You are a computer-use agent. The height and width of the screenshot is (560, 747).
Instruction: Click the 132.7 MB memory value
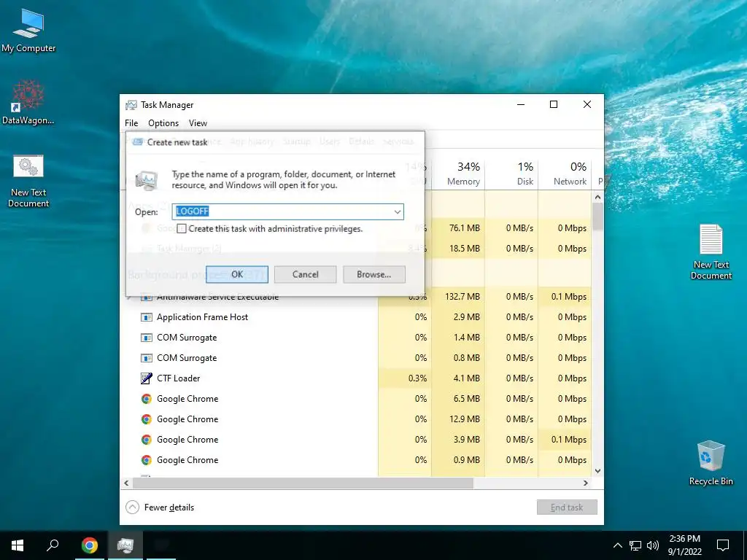(x=462, y=297)
